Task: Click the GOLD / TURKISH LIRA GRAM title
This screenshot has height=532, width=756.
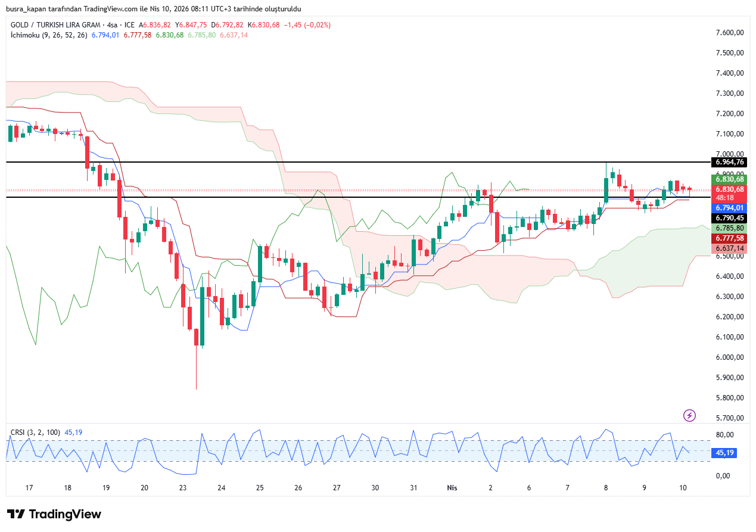Action: (55, 25)
